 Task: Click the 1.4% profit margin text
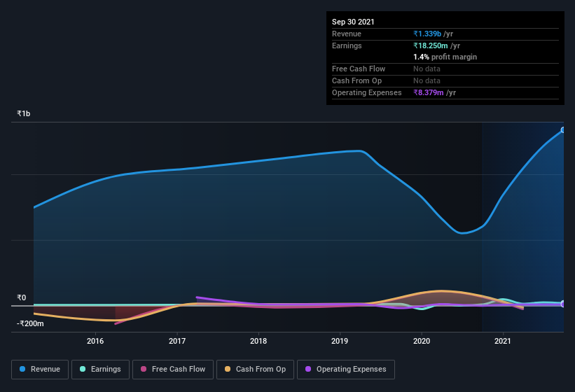point(445,57)
